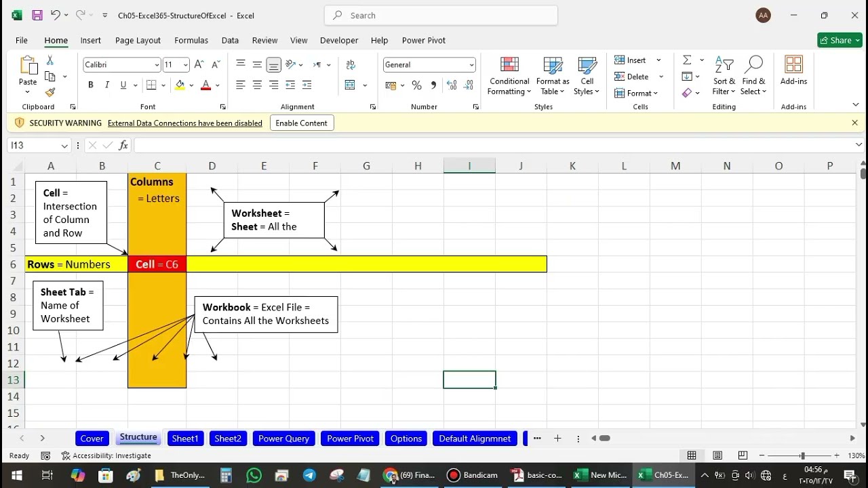Open General number format dropdown

[471, 65]
